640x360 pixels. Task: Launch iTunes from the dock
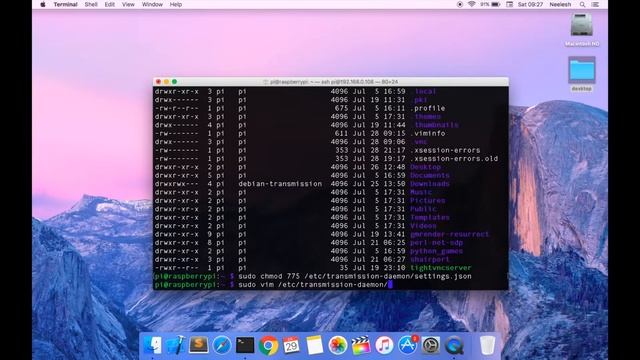tap(384, 345)
